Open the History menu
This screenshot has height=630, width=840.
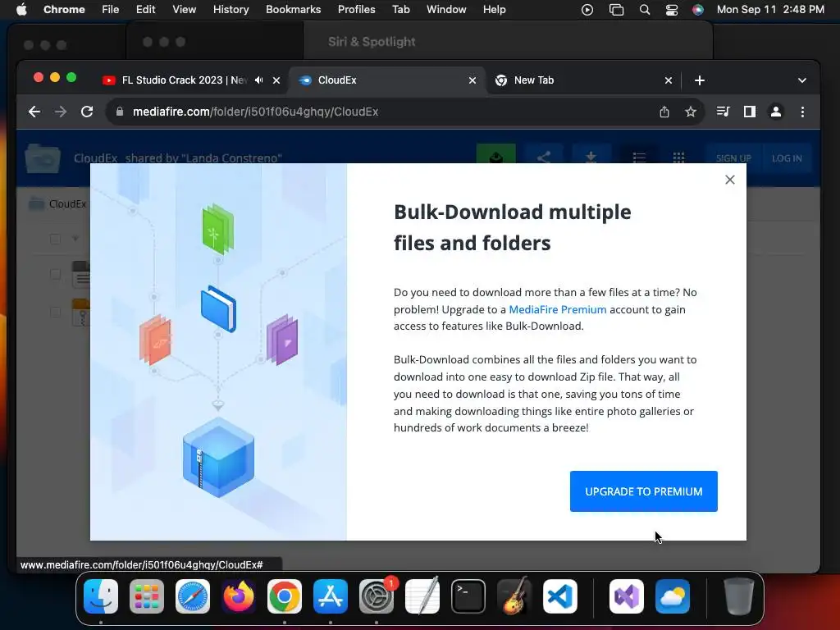(x=231, y=10)
